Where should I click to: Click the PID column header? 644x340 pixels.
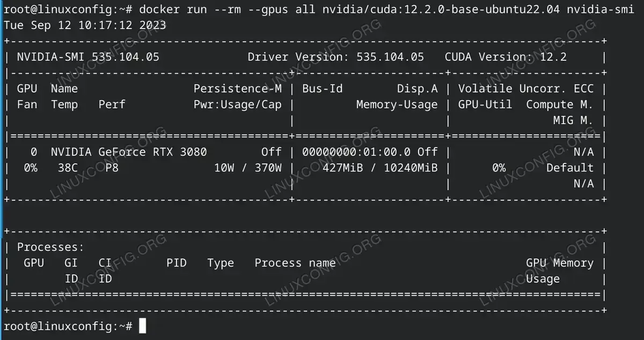(x=177, y=263)
